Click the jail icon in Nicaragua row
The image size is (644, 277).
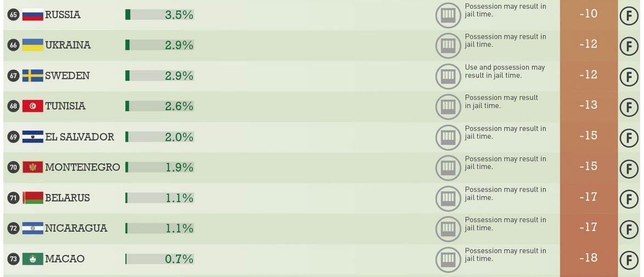448,229
